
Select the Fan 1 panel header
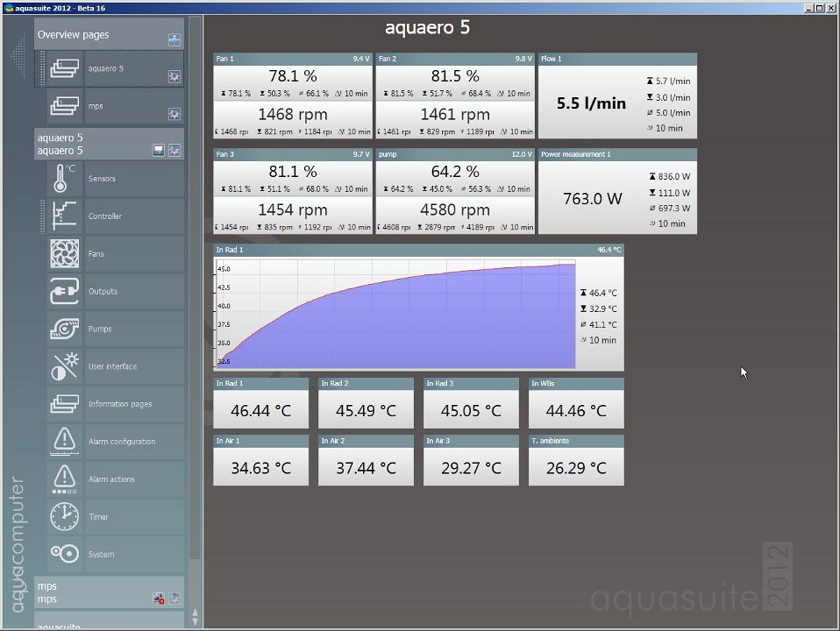click(x=293, y=59)
